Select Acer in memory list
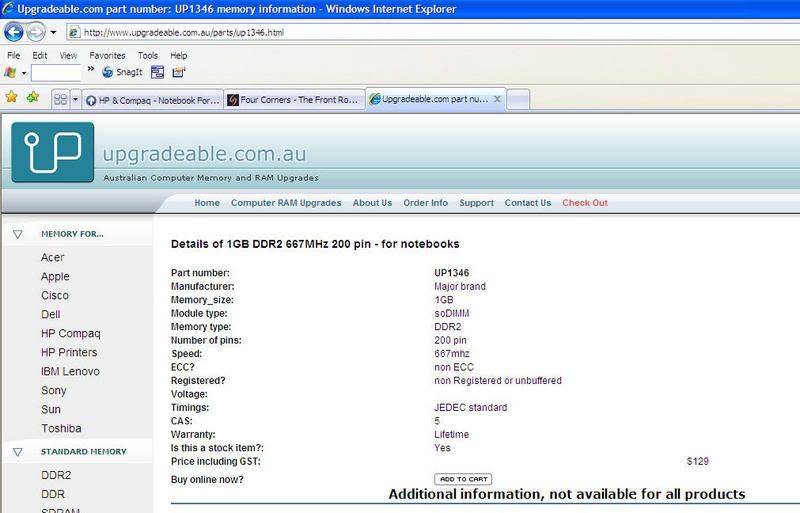Image resolution: width=800 pixels, height=513 pixels. (x=53, y=257)
